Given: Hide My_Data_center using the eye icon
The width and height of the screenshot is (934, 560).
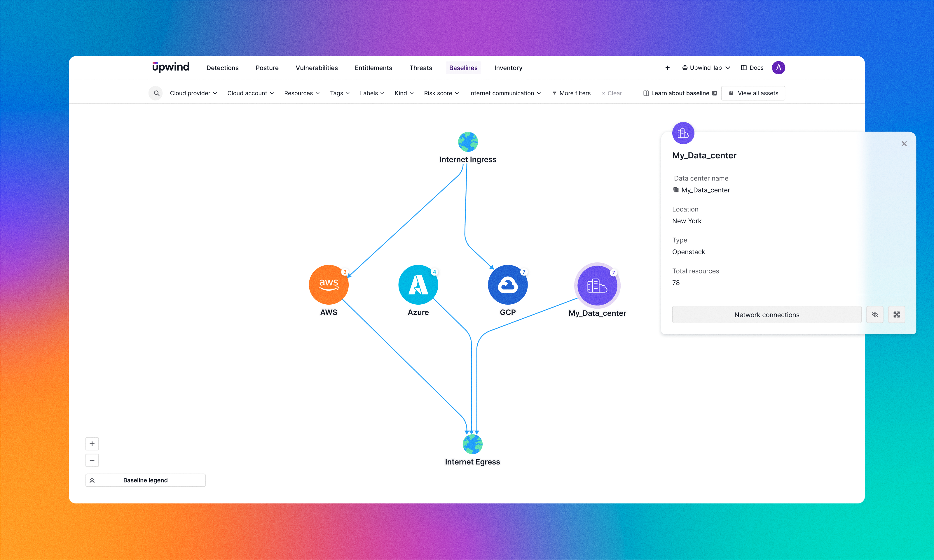Looking at the screenshot, I should 875,314.
